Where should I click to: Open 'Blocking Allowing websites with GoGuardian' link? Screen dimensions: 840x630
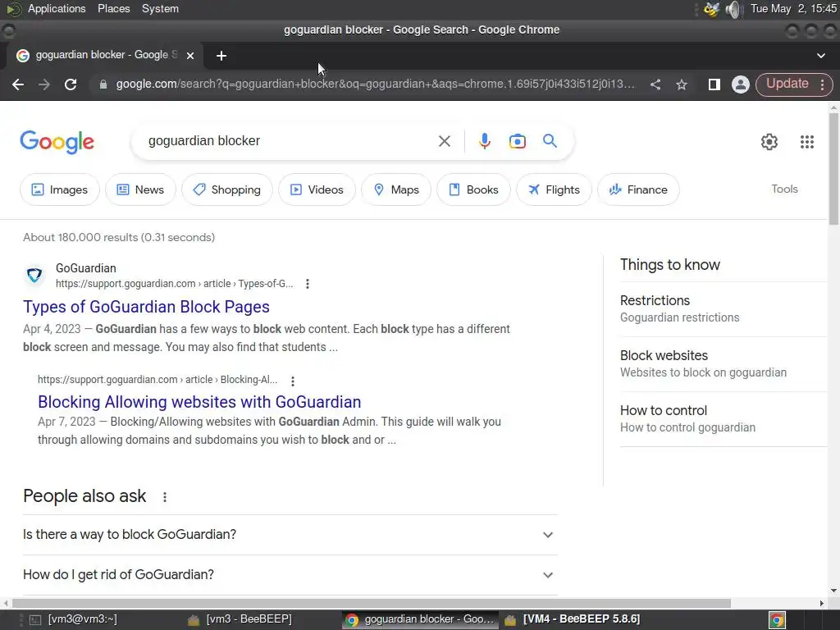click(x=199, y=402)
